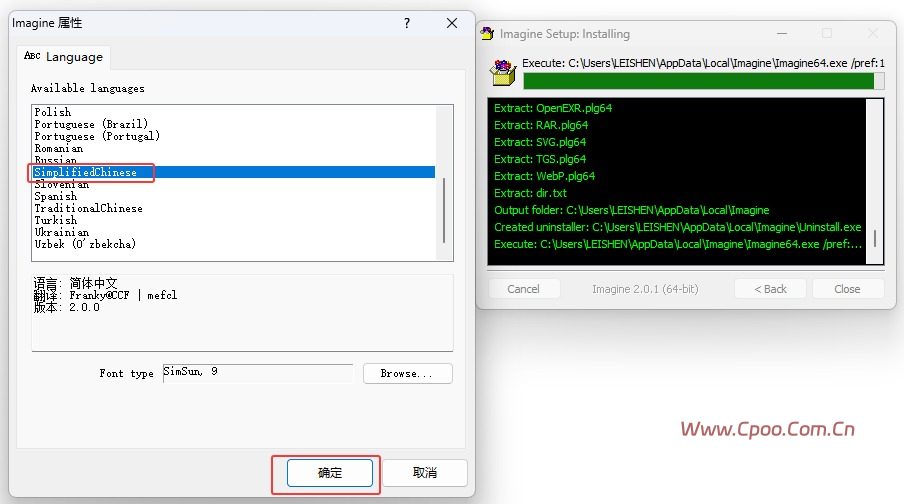Select the 'Extract: RAR.plg64' log line
This screenshot has width=904, height=504.
click(541, 125)
